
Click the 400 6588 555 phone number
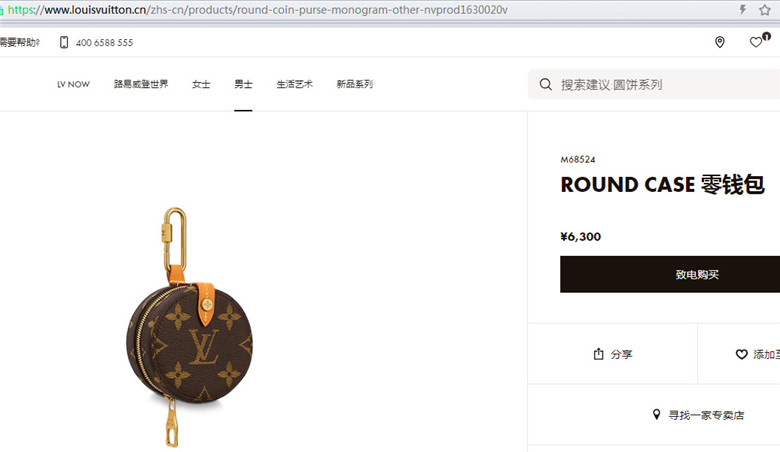(104, 43)
